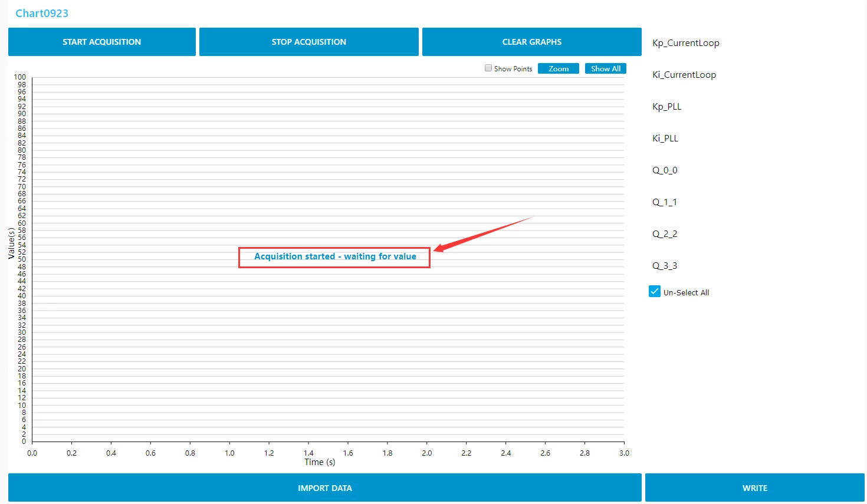Open IMPORT DATA at the bottom
Screen dimensions: 867x504
325,488
